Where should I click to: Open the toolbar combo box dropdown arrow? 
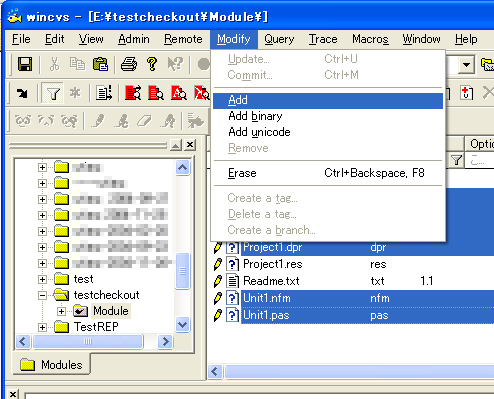point(466,64)
